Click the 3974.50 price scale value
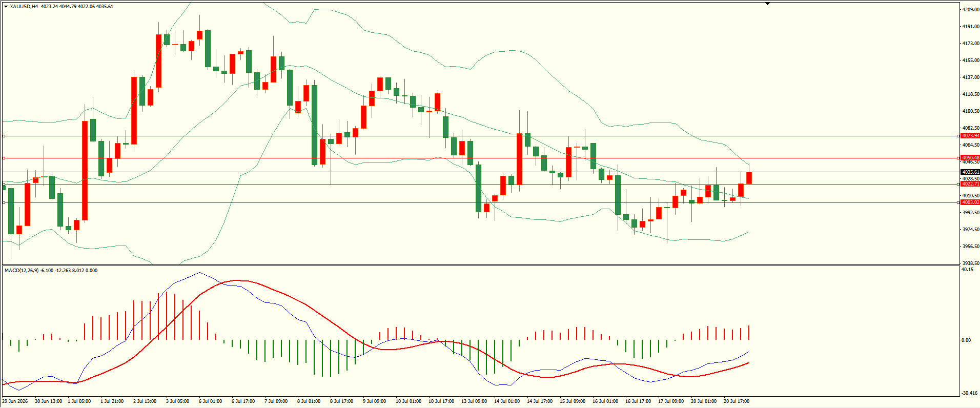 [971, 230]
